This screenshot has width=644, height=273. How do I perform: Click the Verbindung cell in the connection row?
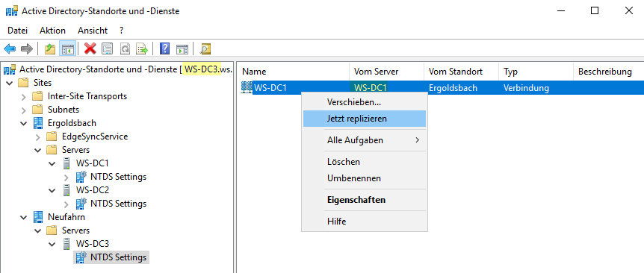tap(526, 88)
